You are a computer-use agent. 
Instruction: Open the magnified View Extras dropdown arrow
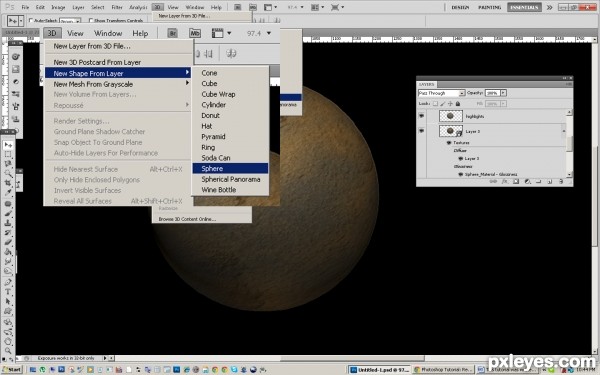tap(229, 33)
